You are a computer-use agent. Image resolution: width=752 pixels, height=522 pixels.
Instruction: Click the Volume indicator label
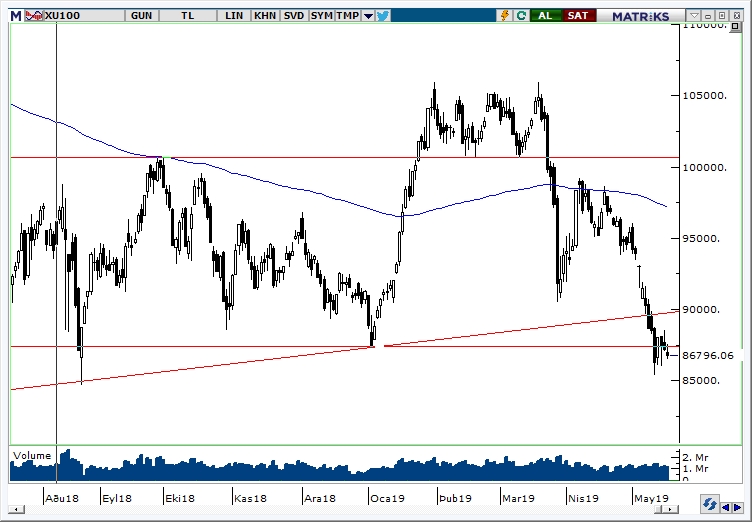point(32,455)
